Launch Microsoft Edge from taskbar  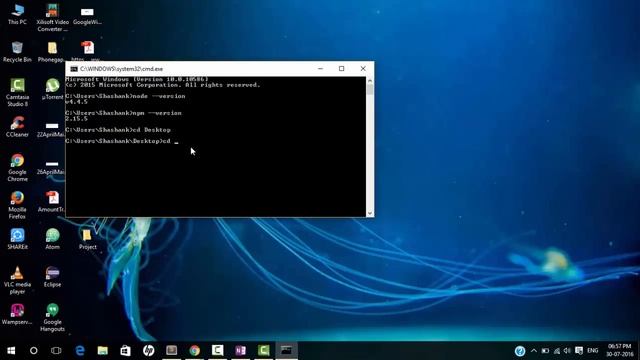point(80,351)
